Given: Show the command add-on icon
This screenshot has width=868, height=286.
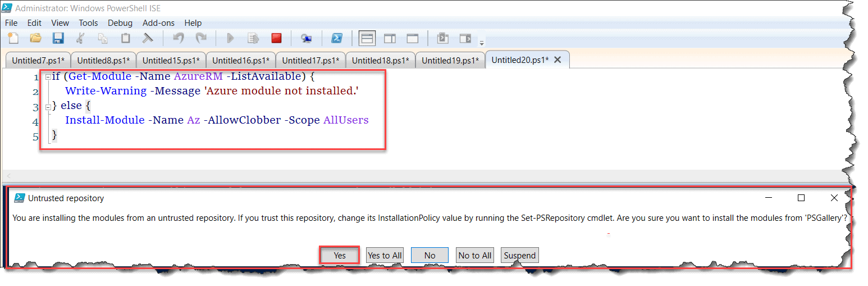Looking at the screenshot, I should (465, 38).
